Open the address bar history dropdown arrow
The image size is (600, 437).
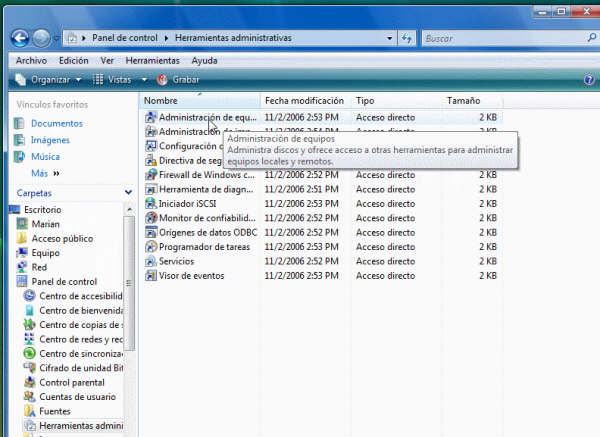tap(389, 38)
